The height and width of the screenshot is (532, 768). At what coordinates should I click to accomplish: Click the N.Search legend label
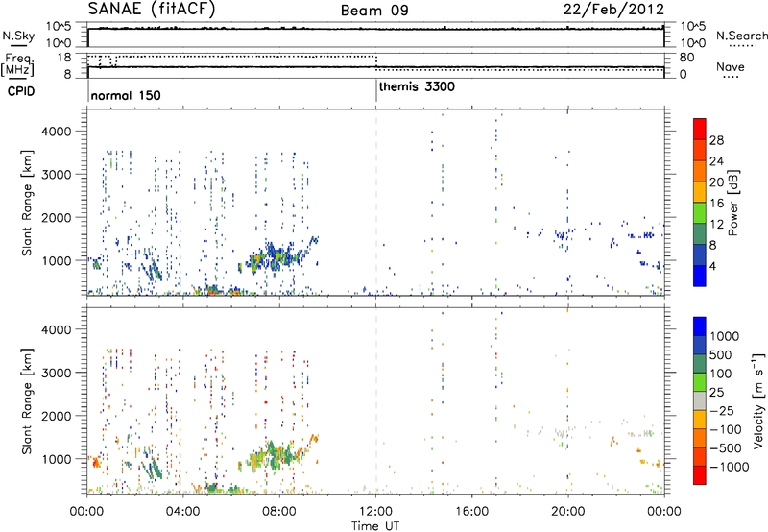coord(741,36)
